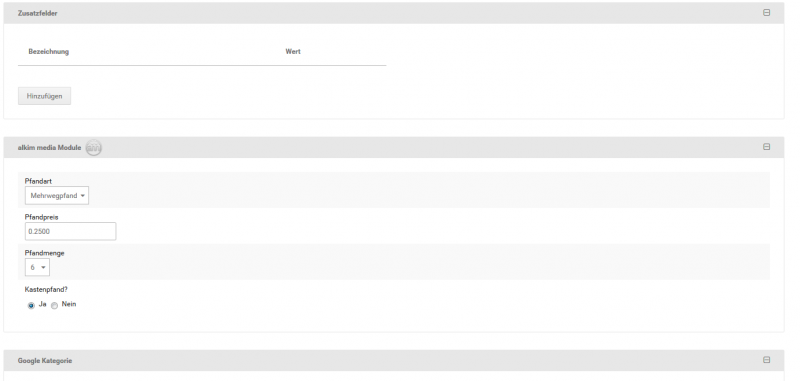Click the alkim media round logo icon
800x381 pixels.
pyautogui.click(x=94, y=148)
